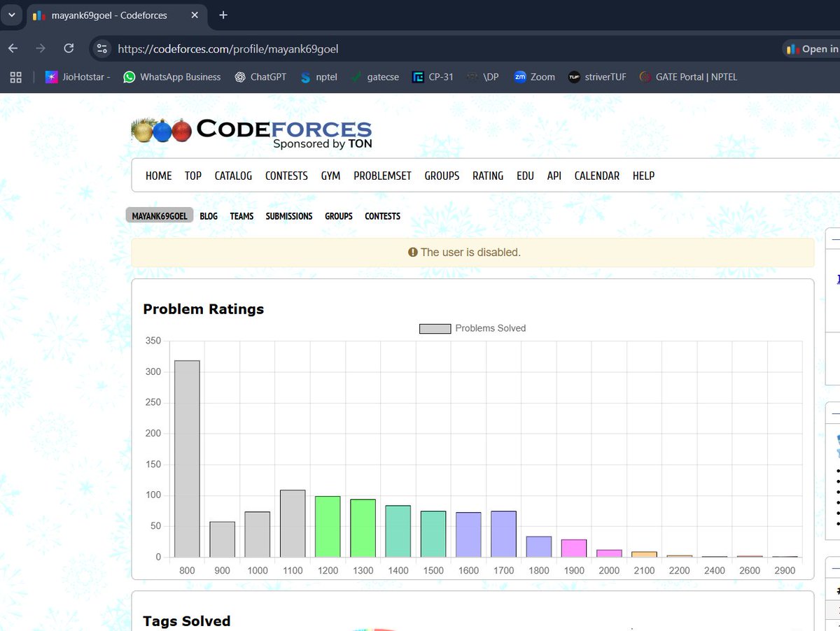Open the TOP menu item

click(193, 176)
